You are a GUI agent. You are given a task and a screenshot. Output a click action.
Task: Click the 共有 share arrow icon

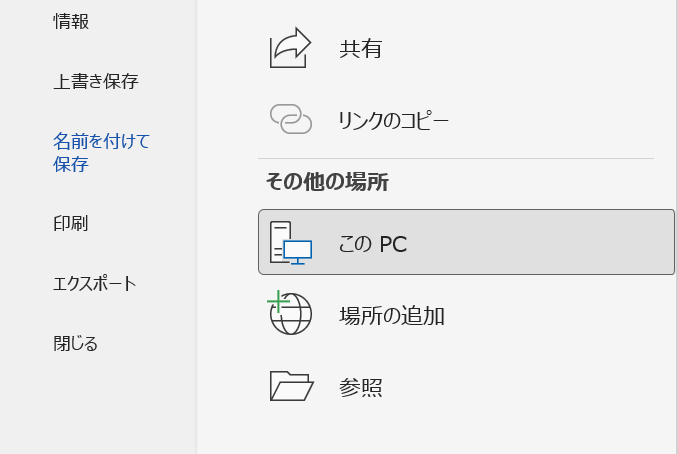pos(291,48)
